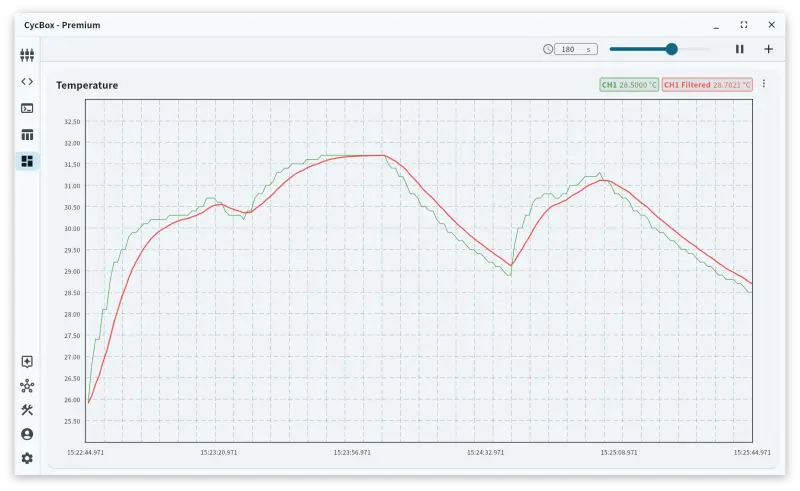Toggle CH1 Filtered channel badge
This screenshot has width=800, height=491.
[707, 85]
